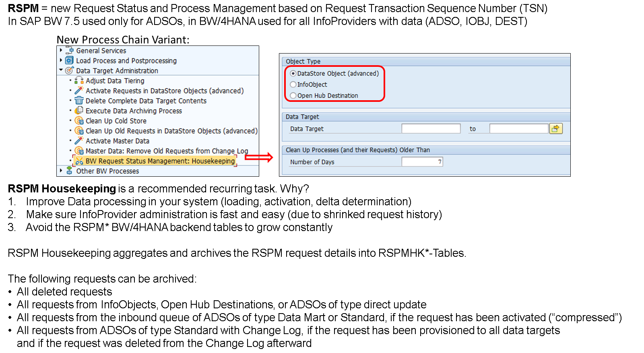
Task: Click the Data Target Administration icon
Action: coord(69,70)
